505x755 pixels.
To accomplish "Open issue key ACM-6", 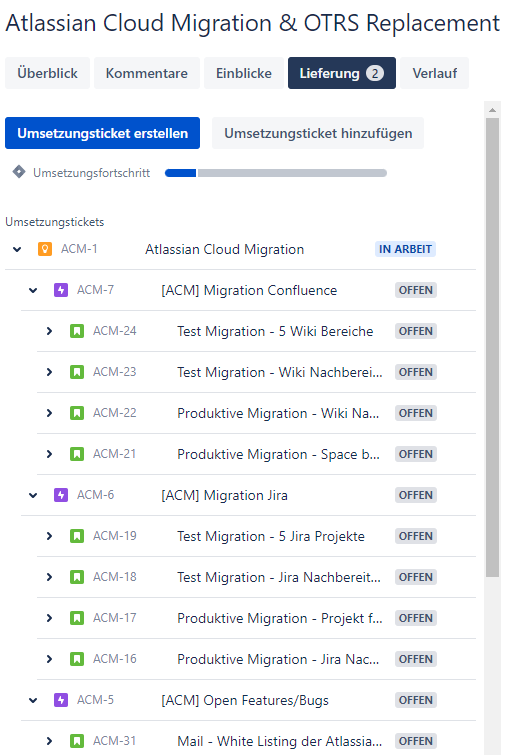I will click(95, 495).
